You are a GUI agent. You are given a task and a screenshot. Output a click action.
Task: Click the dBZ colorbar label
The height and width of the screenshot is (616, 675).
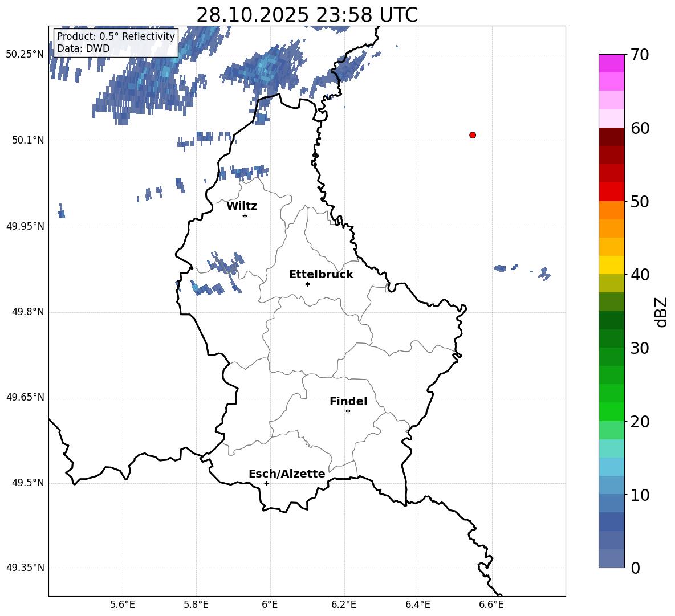click(x=661, y=312)
